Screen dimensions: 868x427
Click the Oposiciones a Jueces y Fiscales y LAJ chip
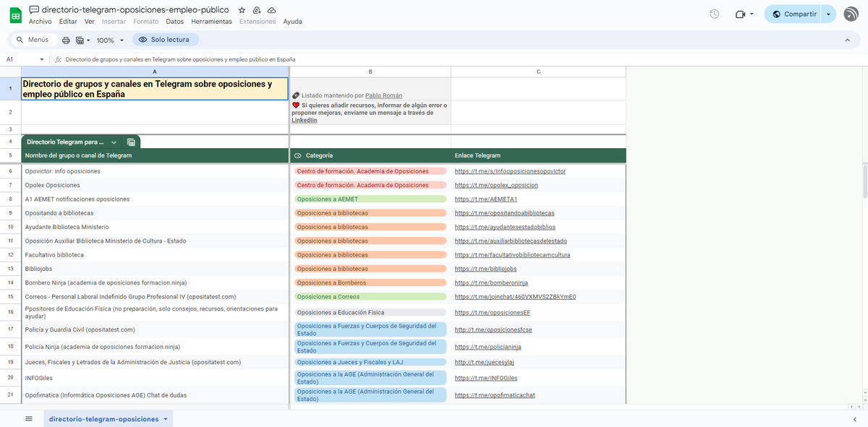(370, 363)
